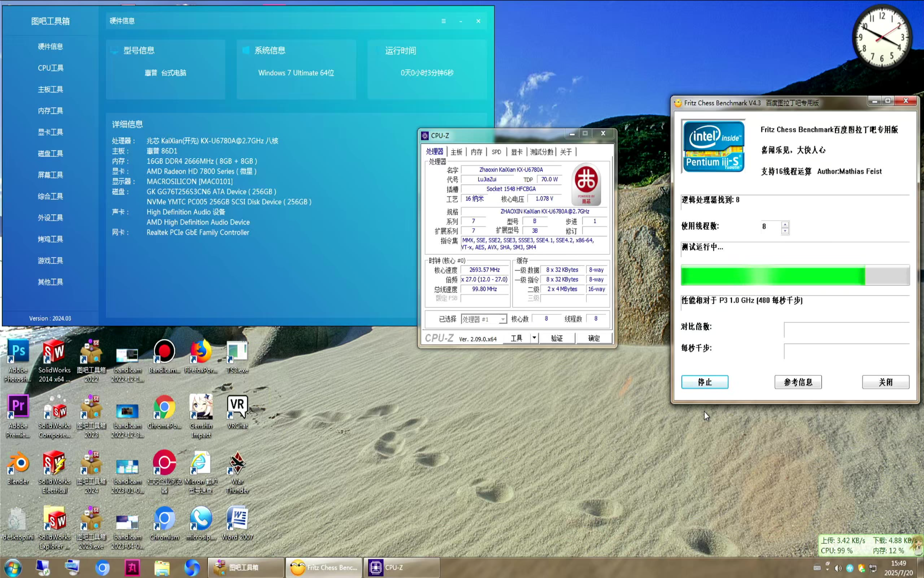Click 确定 button in CPU-Z
This screenshot has height=578, width=924.
pos(594,338)
